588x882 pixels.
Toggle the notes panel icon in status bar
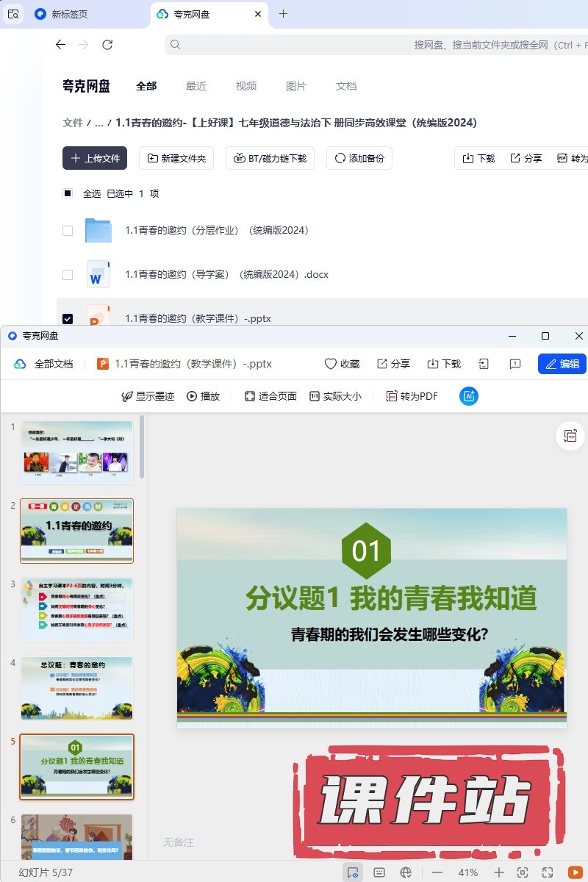point(379,872)
